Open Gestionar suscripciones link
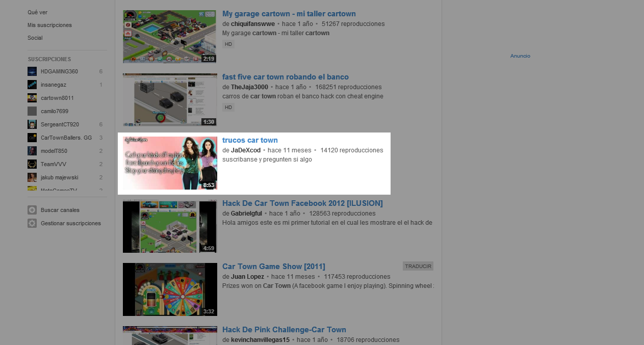644x345 pixels. coord(71,223)
